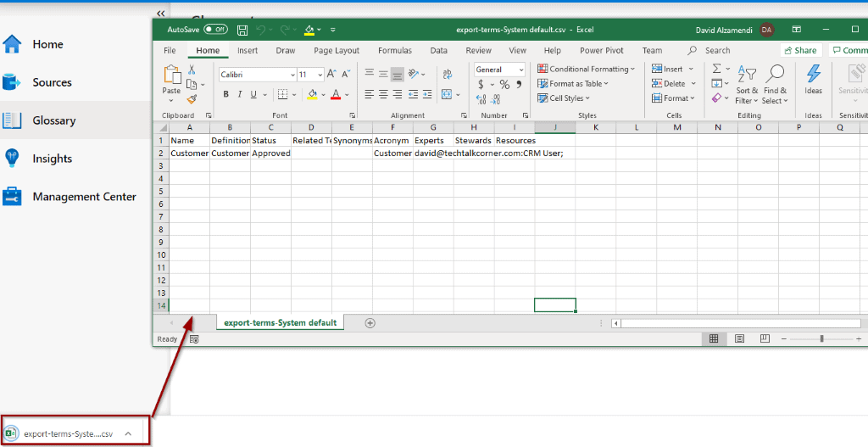The image size is (868, 447).
Task: Toggle bottom align
Action: tap(397, 74)
